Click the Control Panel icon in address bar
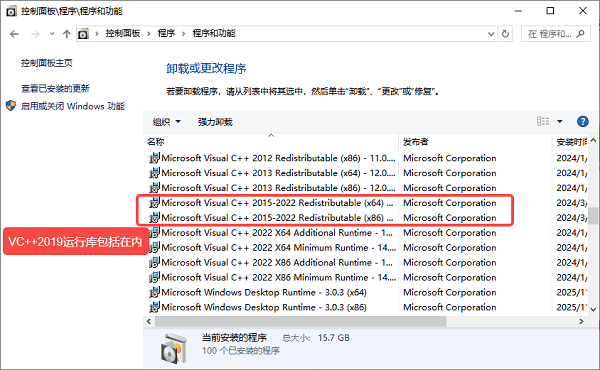This screenshot has height=370, width=600. tap(83, 34)
